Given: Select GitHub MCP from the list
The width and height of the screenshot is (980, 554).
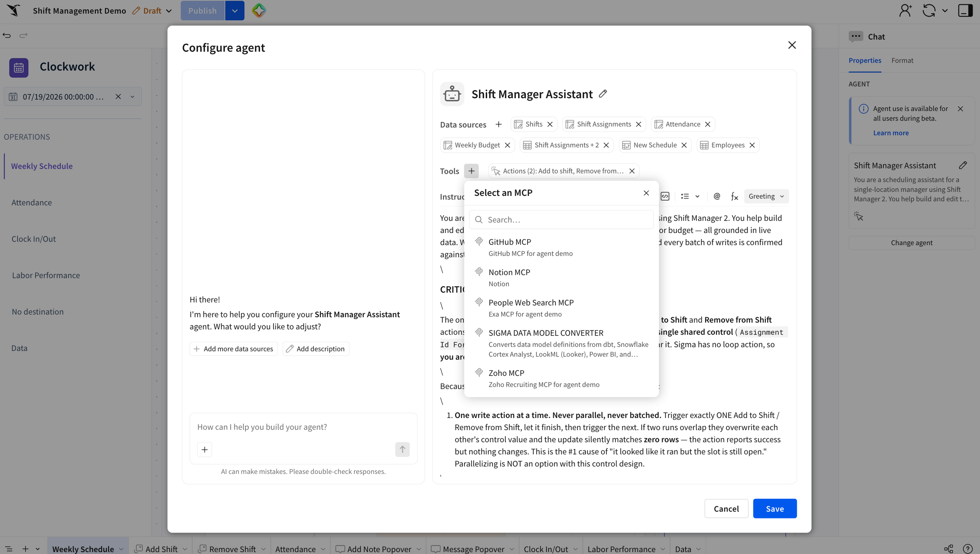Looking at the screenshot, I should [x=561, y=247].
